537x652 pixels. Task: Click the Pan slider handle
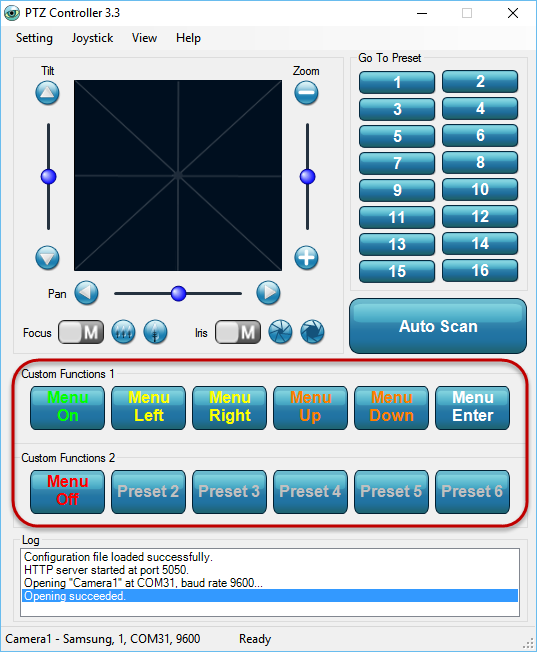click(x=178, y=294)
